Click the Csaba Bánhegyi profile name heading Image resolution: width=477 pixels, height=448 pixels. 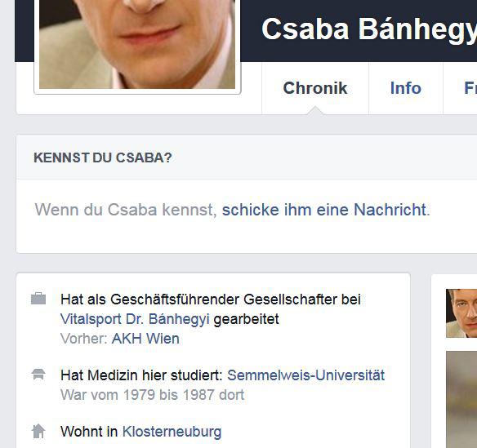369,29
